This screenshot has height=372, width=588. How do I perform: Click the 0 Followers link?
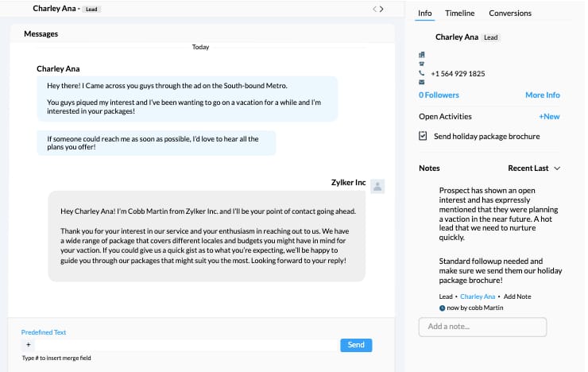click(x=439, y=95)
